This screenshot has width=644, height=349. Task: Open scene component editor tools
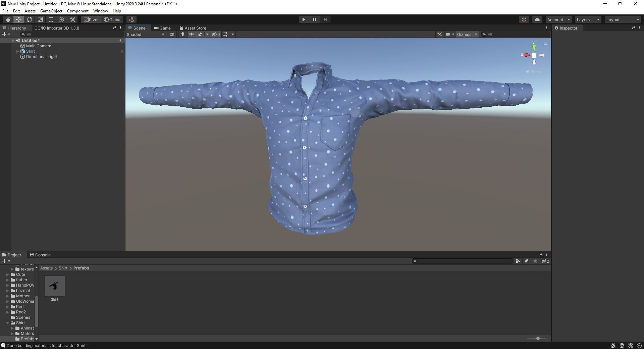coord(439,34)
